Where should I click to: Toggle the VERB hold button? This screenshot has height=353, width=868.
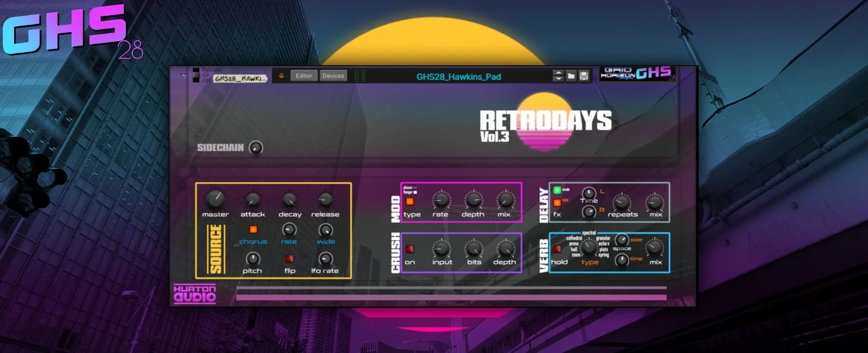tap(557, 249)
